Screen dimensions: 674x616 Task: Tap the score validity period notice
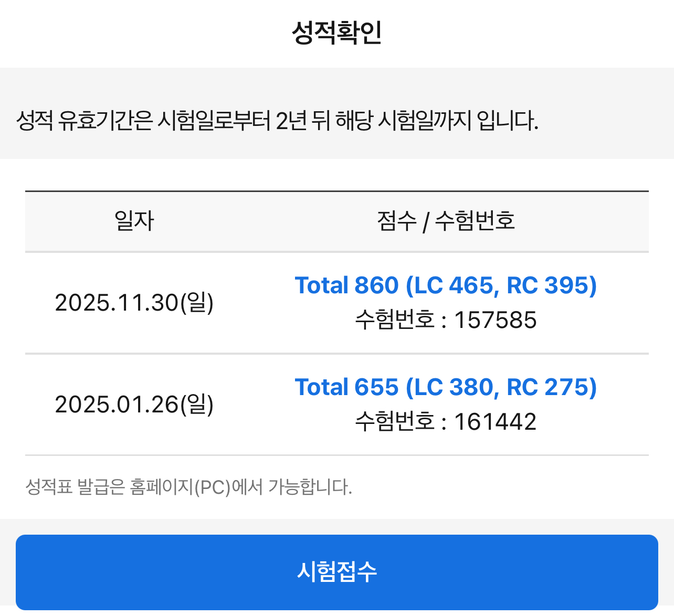click(277, 121)
